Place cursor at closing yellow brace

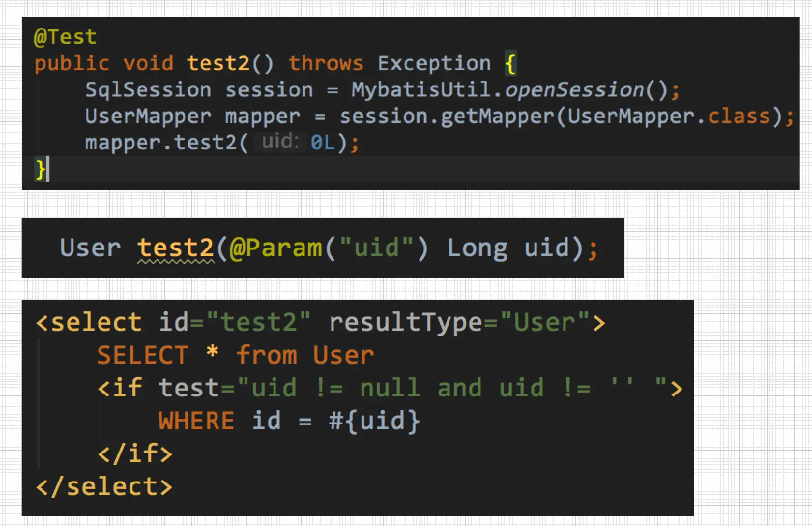(x=41, y=169)
